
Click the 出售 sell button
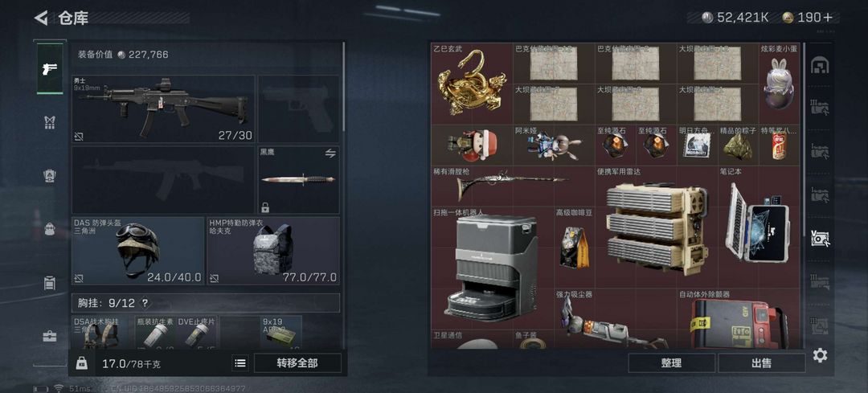click(762, 363)
